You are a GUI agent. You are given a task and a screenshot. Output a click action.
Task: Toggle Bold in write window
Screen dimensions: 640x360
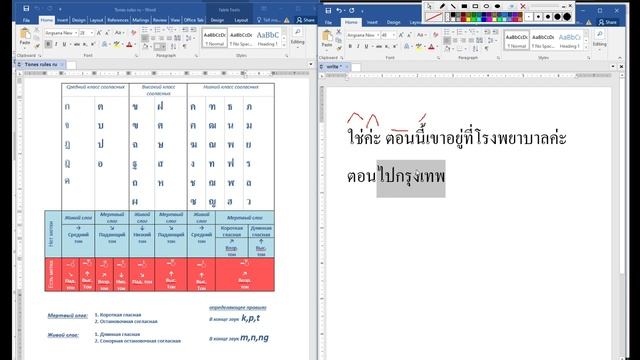tap(350, 47)
